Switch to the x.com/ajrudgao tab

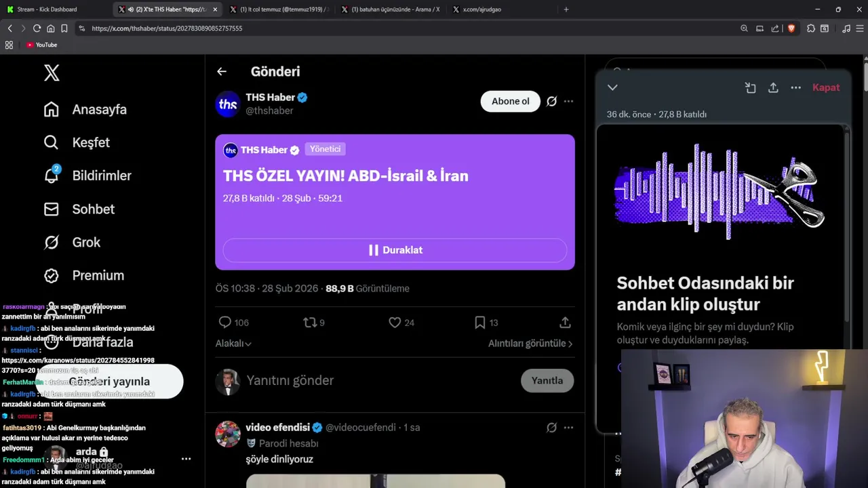pos(501,9)
